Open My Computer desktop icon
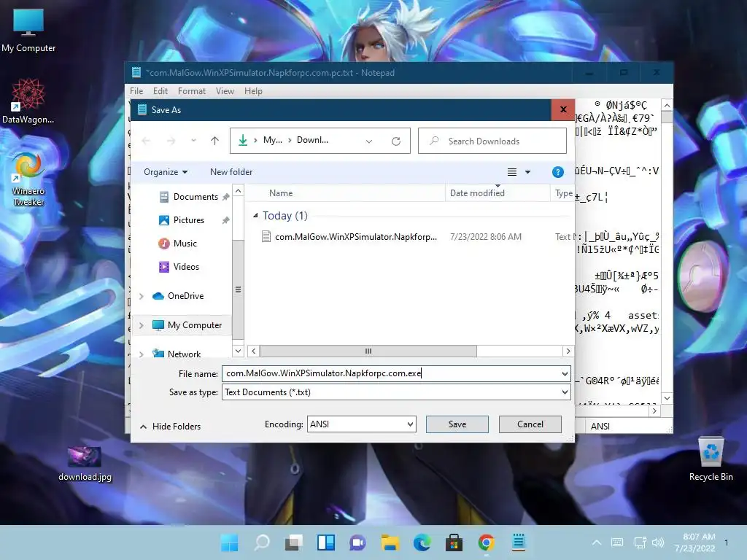This screenshot has width=747, height=560. [28, 31]
